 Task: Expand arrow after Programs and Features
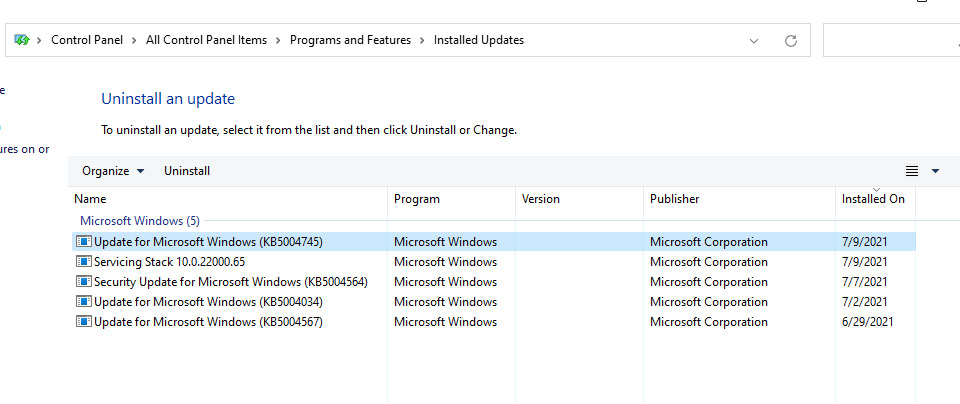pos(422,40)
